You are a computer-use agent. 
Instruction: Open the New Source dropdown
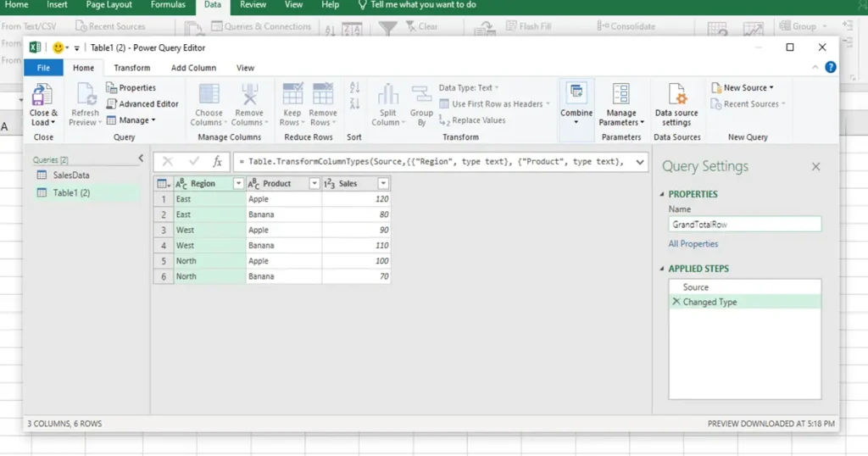tap(743, 87)
